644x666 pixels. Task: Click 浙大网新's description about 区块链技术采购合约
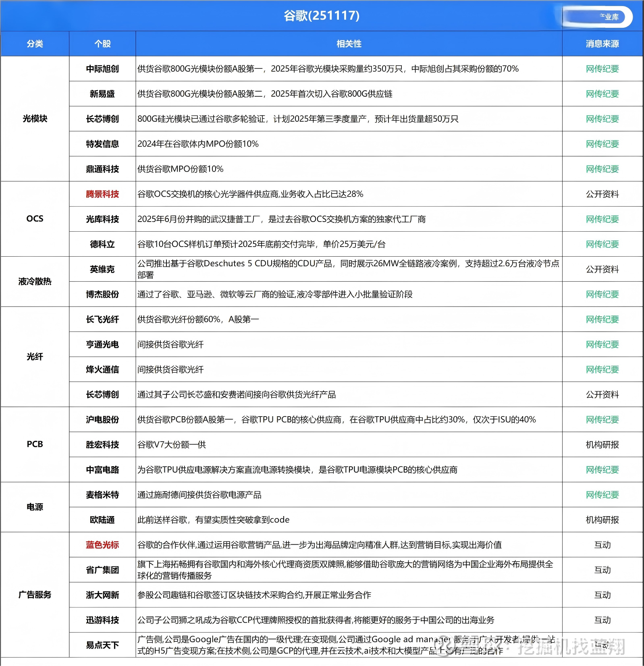254,595
